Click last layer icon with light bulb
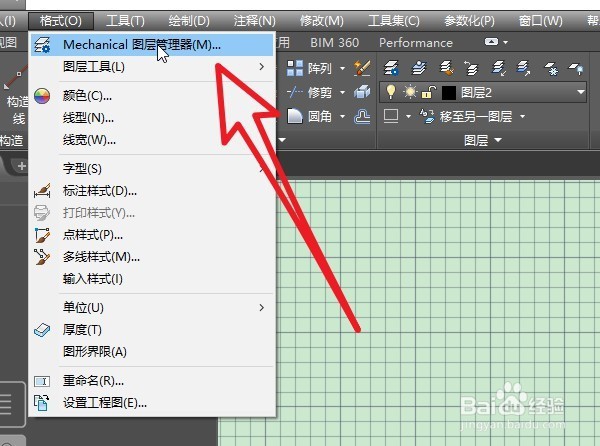This screenshot has width=600, height=446. [576, 68]
